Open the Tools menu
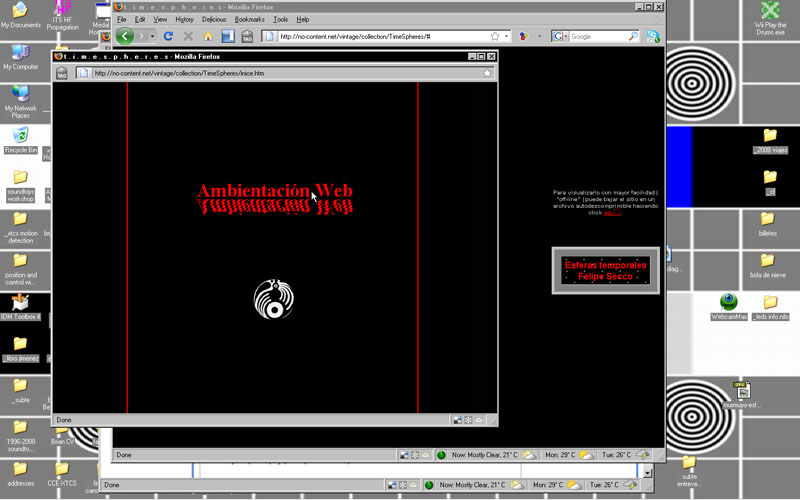 (281, 19)
